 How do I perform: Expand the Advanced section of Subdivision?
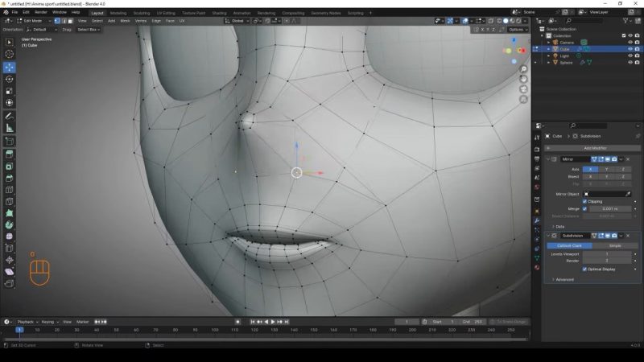coord(563,279)
